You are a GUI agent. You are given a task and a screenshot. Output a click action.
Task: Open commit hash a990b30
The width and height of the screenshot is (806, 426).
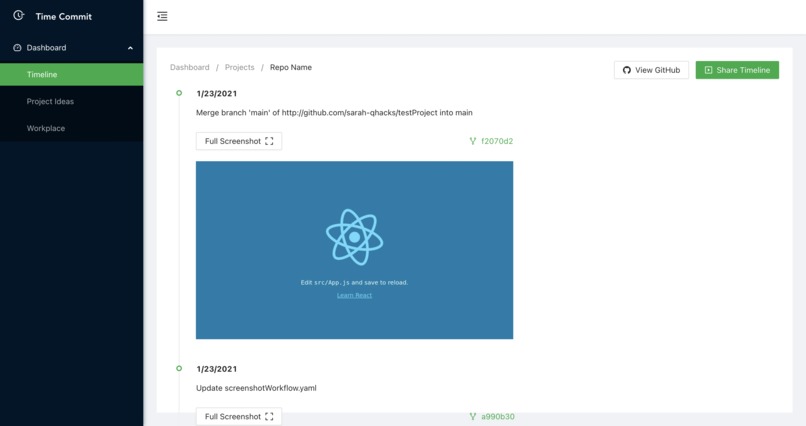click(x=498, y=416)
